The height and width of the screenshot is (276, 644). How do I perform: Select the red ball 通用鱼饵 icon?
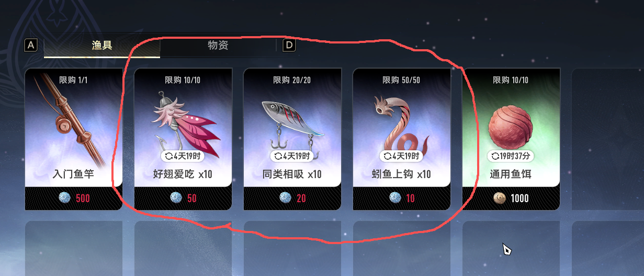511,125
